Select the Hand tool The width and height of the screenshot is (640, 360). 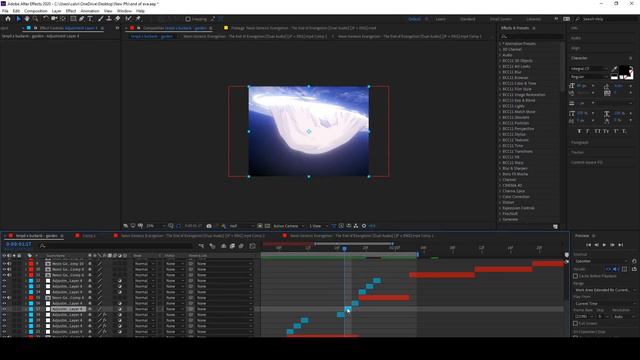tap(27, 19)
